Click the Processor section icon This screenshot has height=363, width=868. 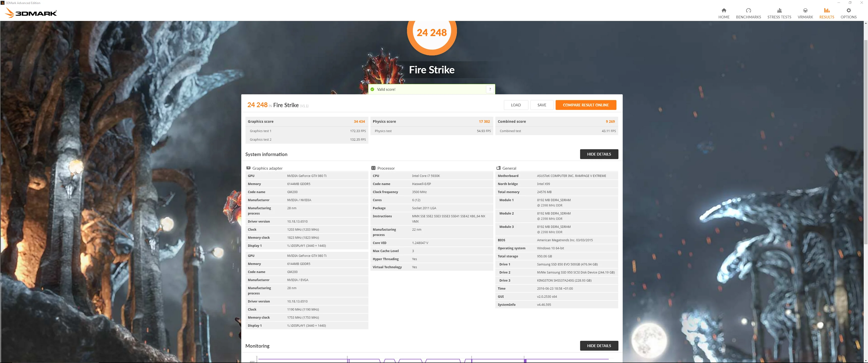click(x=373, y=168)
